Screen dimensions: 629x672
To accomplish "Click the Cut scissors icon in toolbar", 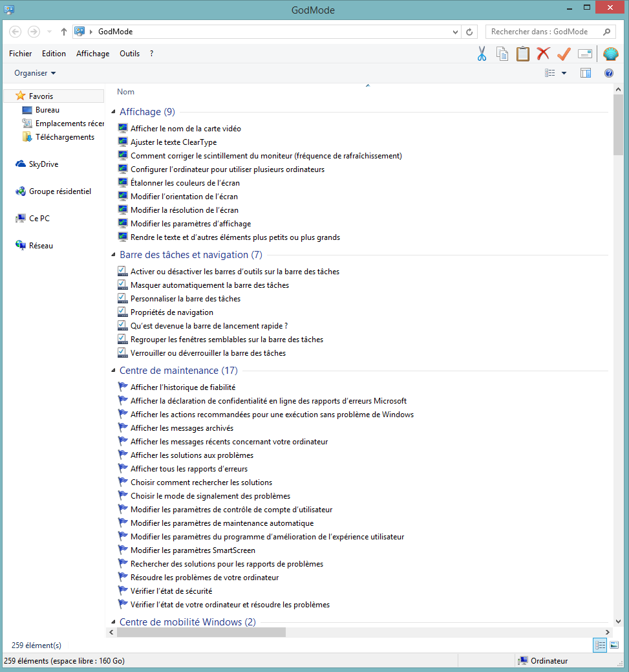I will tap(482, 54).
